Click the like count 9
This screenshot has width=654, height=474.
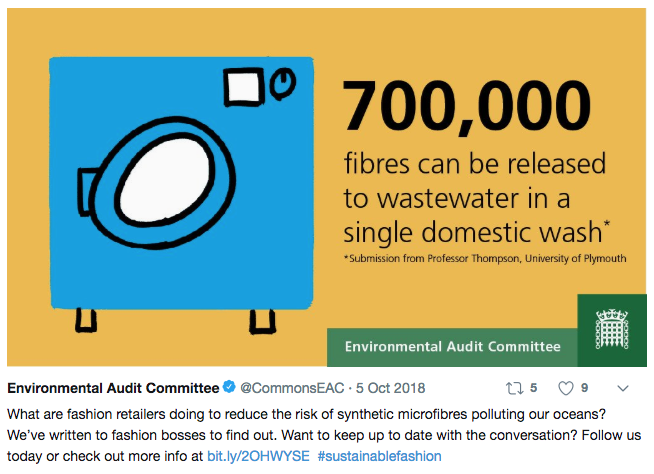coord(584,388)
